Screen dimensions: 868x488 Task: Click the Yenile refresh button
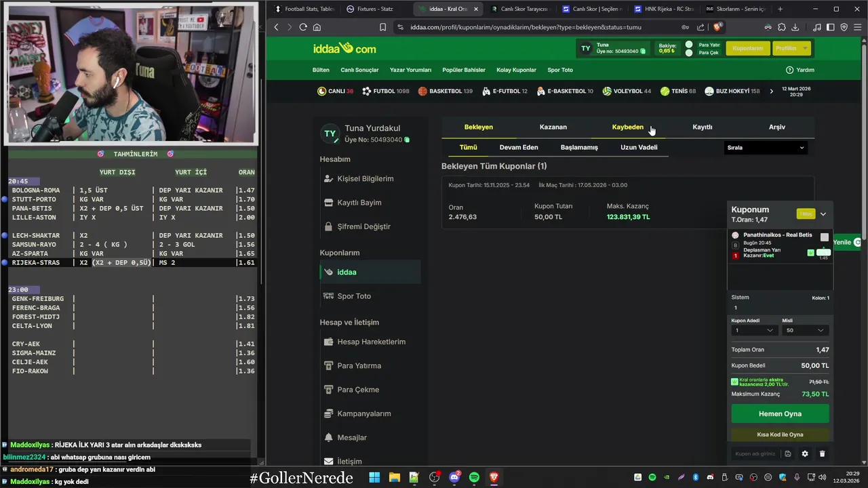click(847, 242)
